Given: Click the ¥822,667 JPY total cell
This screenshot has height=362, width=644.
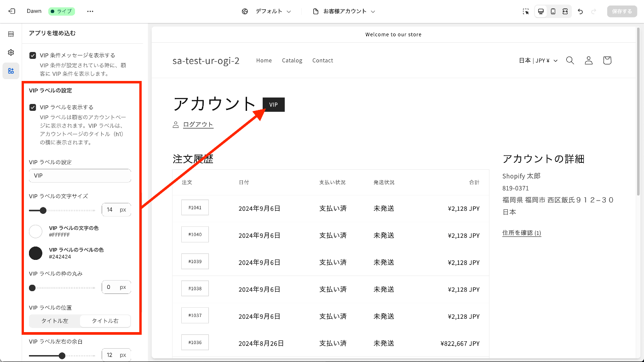Looking at the screenshot, I should point(460,343).
